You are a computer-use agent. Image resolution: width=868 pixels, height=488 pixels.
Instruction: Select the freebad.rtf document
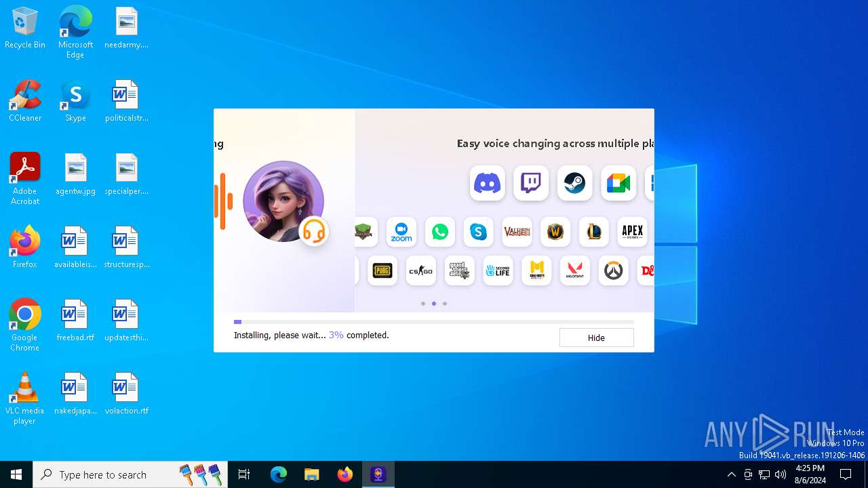click(x=75, y=321)
